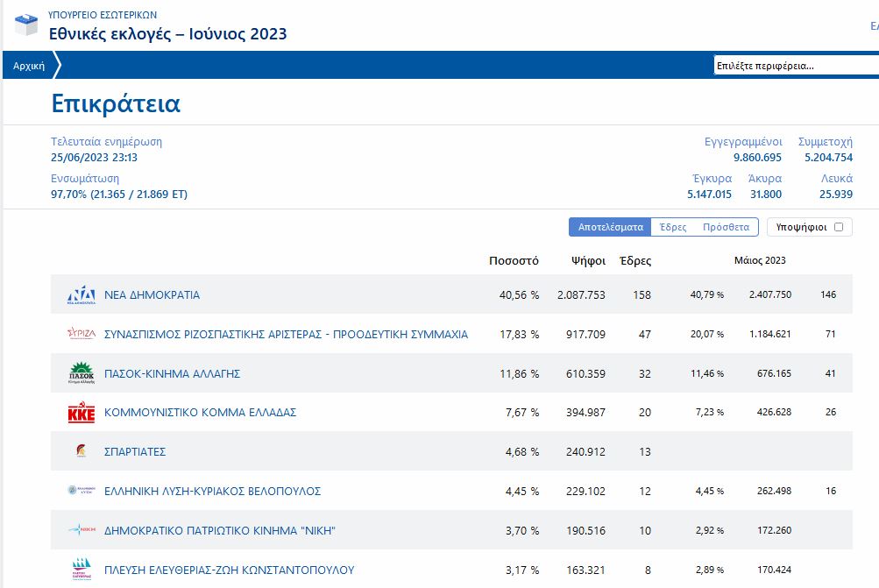
Task: Click the ballot box logo icon
Action: [x=26, y=25]
